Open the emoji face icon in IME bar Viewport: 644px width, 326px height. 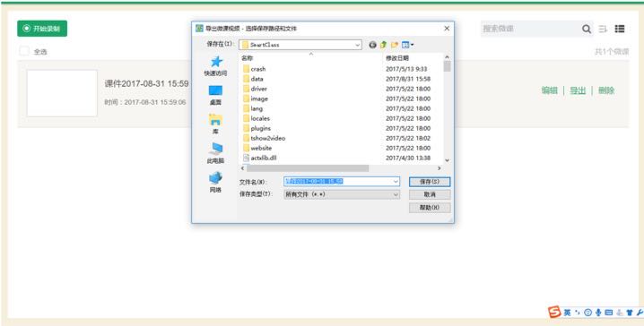click(x=587, y=313)
